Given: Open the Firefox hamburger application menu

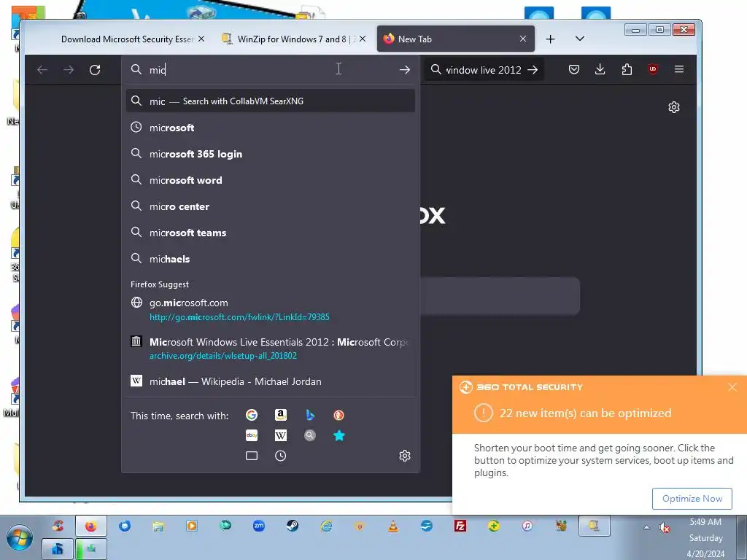Looking at the screenshot, I should tap(679, 69).
